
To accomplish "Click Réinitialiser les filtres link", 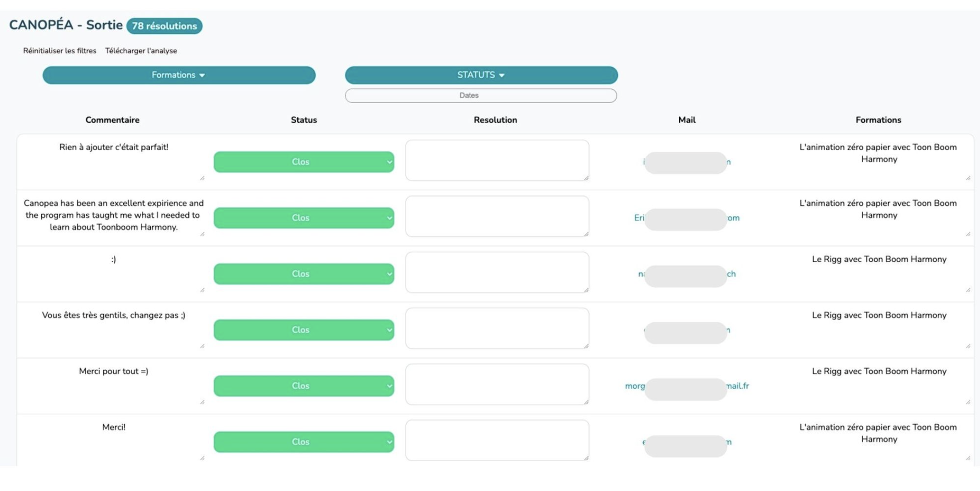I will click(x=60, y=51).
